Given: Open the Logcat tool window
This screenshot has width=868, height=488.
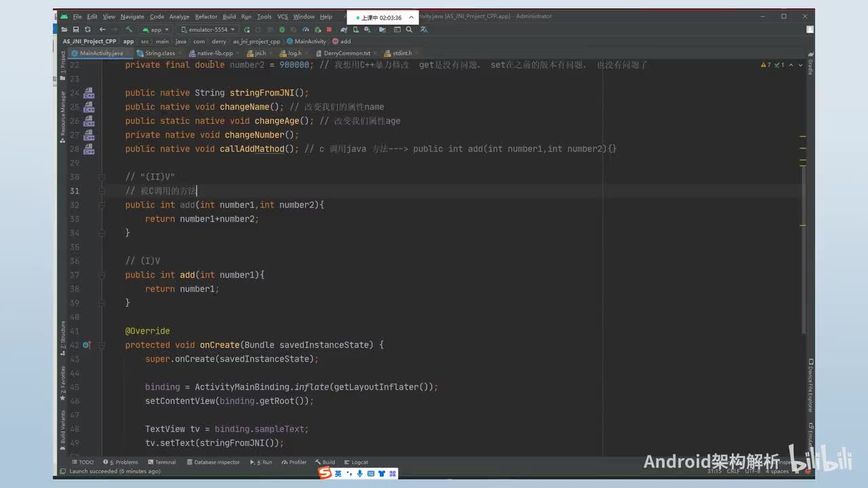Looking at the screenshot, I should click(x=356, y=462).
